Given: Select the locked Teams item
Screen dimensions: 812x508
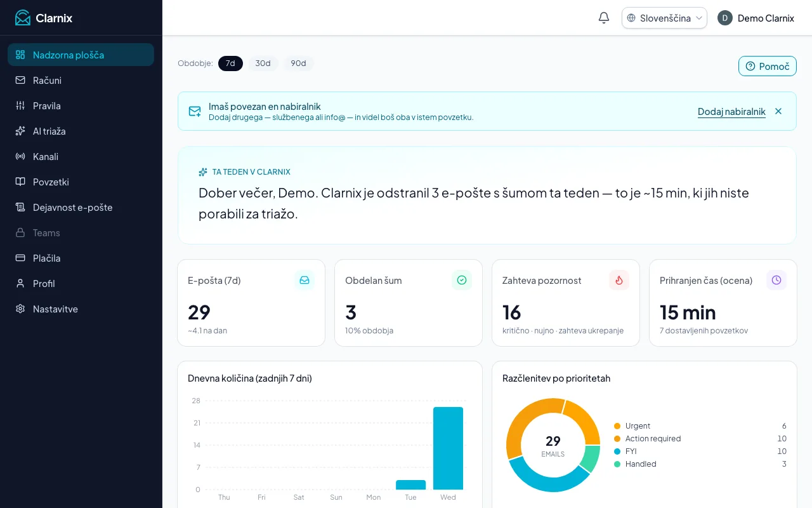Looking at the screenshot, I should [81, 232].
